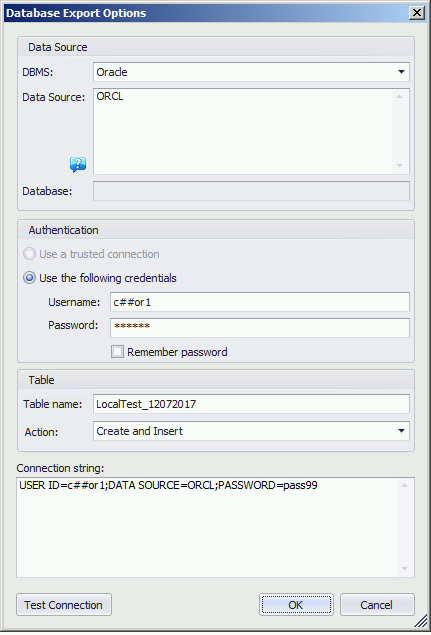Click Connection string scroll down arrow
Image resolution: width=431 pixels, height=635 pixels.
pos(404,569)
